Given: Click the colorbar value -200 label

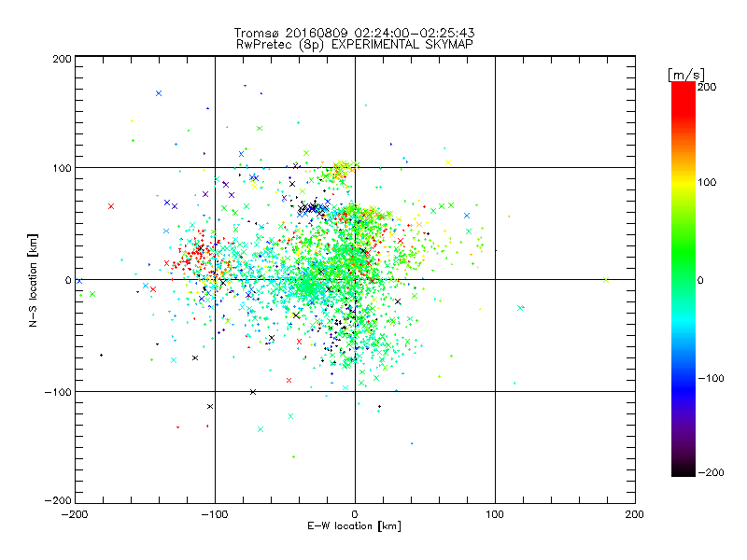Looking at the screenshot, I should point(711,472).
